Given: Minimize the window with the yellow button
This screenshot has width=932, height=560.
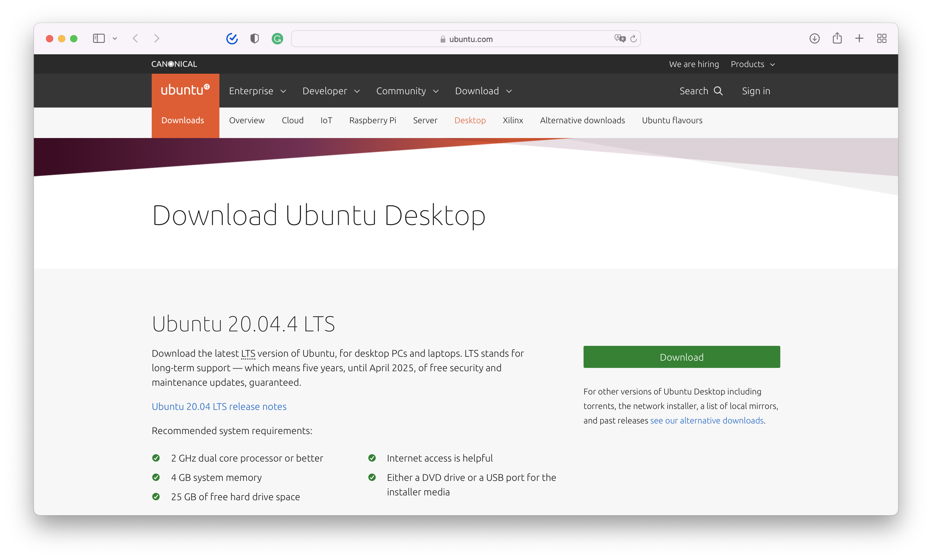Looking at the screenshot, I should tap(62, 38).
